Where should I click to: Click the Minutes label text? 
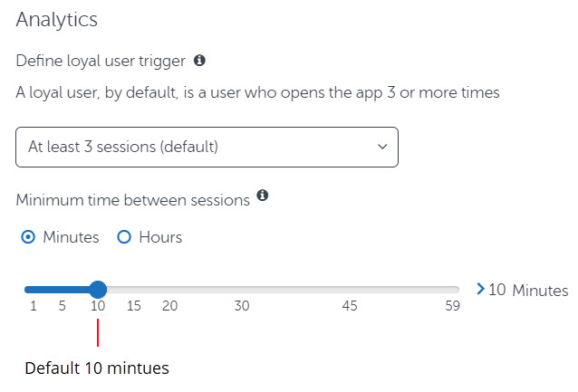(71, 237)
